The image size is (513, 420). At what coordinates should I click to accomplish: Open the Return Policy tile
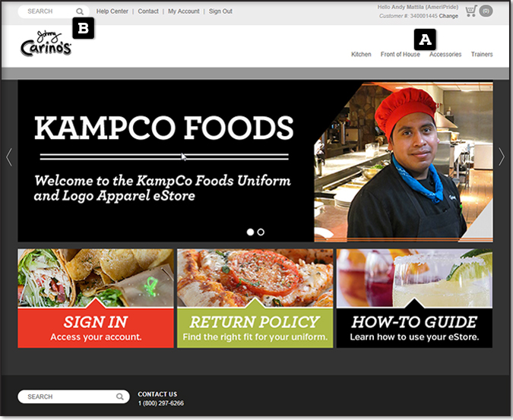point(255,298)
